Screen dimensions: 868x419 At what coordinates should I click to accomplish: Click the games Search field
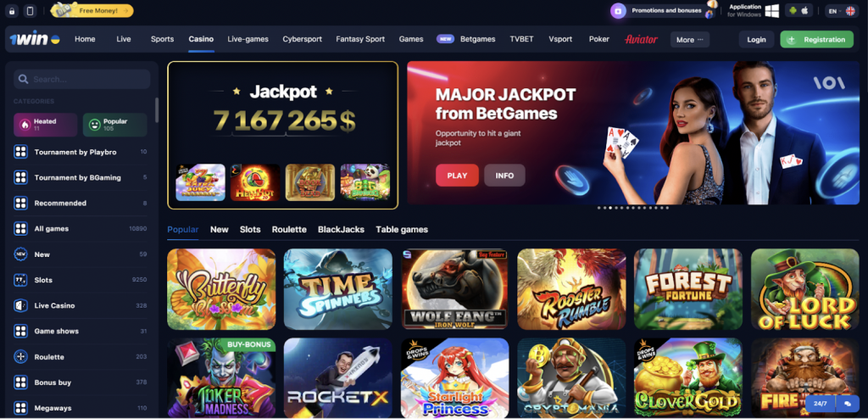coord(82,79)
